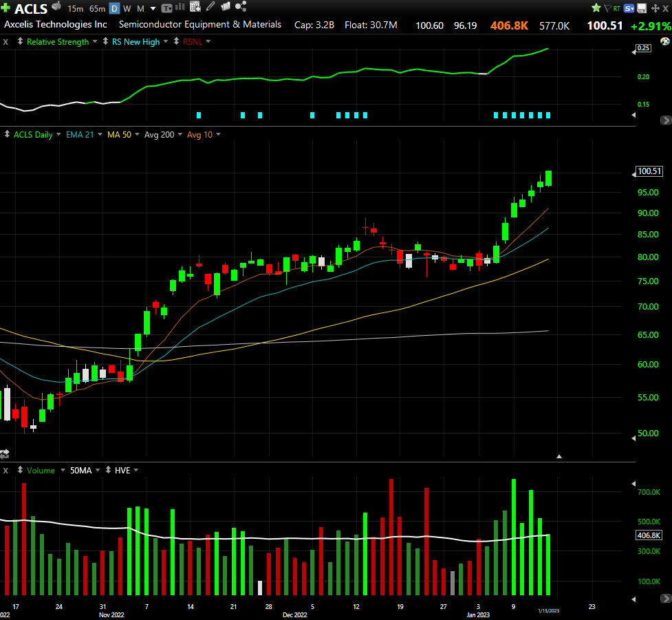Click reorder arrows beside ACLS Daily

pos(7,134)
